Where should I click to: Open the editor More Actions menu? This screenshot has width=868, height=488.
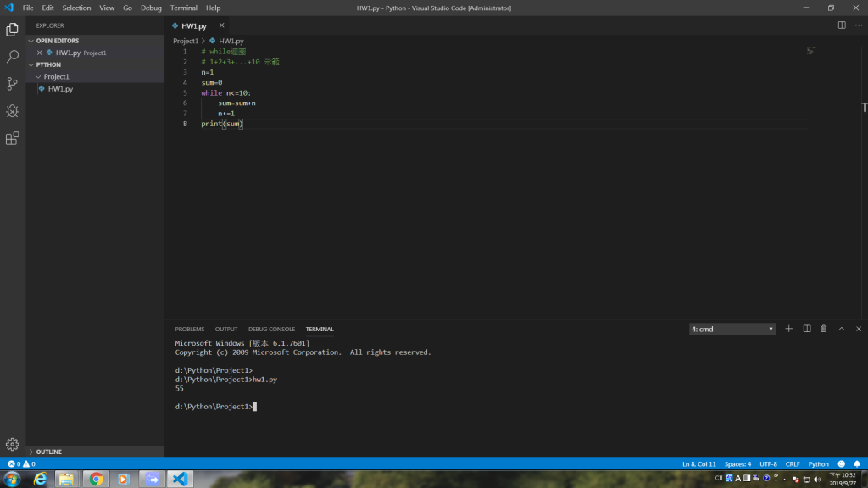pyautogui.click(x=859, y=25)
